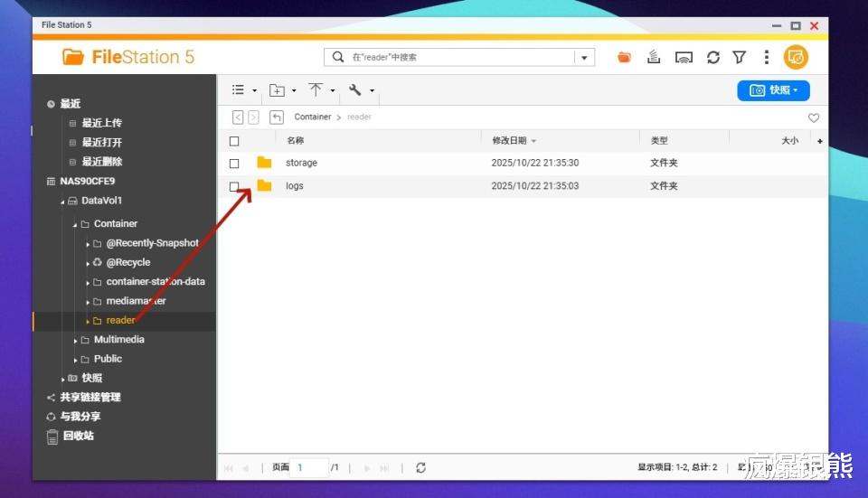868x498 pixels.
Task: Select the @Recycle folder in tree
Action: point(128,262)
